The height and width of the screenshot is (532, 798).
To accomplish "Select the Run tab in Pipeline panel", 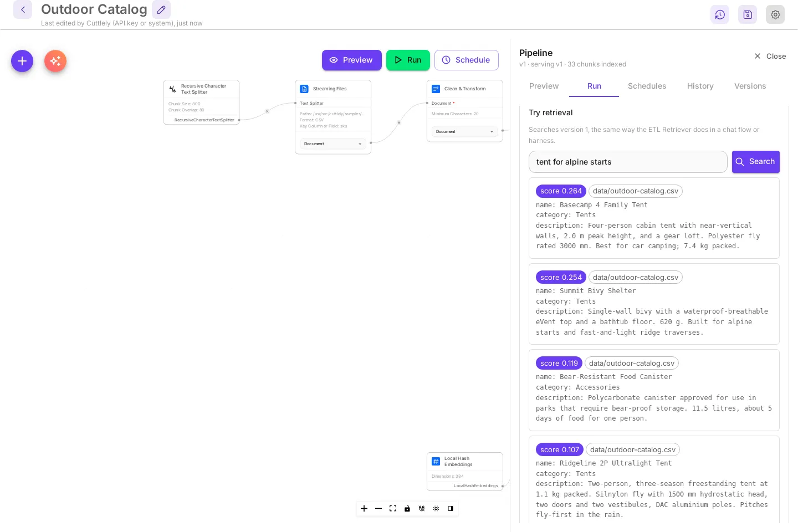I will (x=594, y=86).
